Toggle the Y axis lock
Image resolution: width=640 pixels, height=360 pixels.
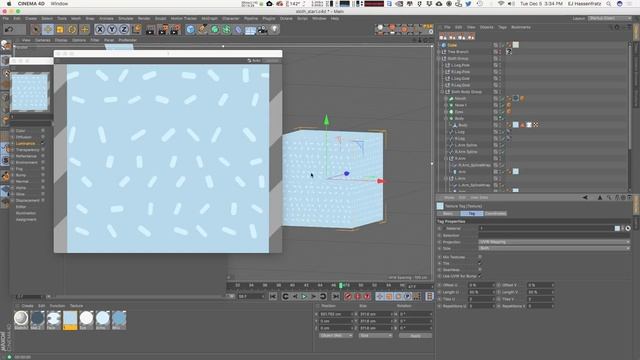[x=112, y=29]
